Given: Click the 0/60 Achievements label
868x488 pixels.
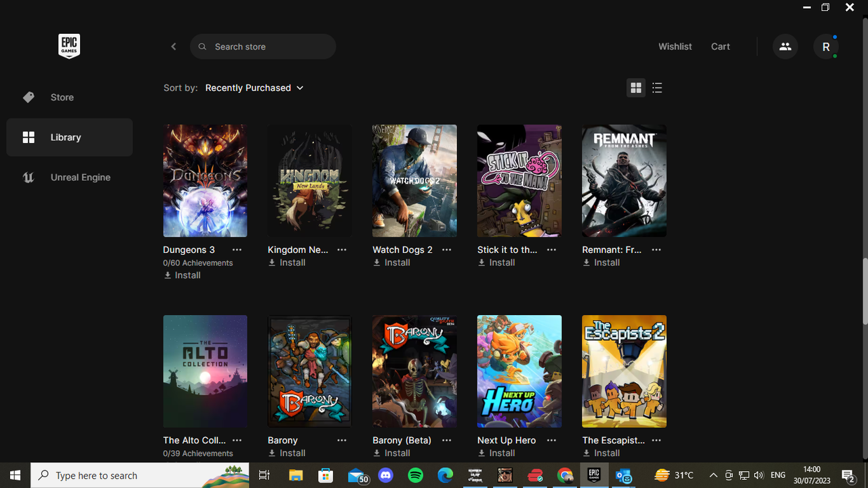Looking at the screenshot, I should point(198,263).
